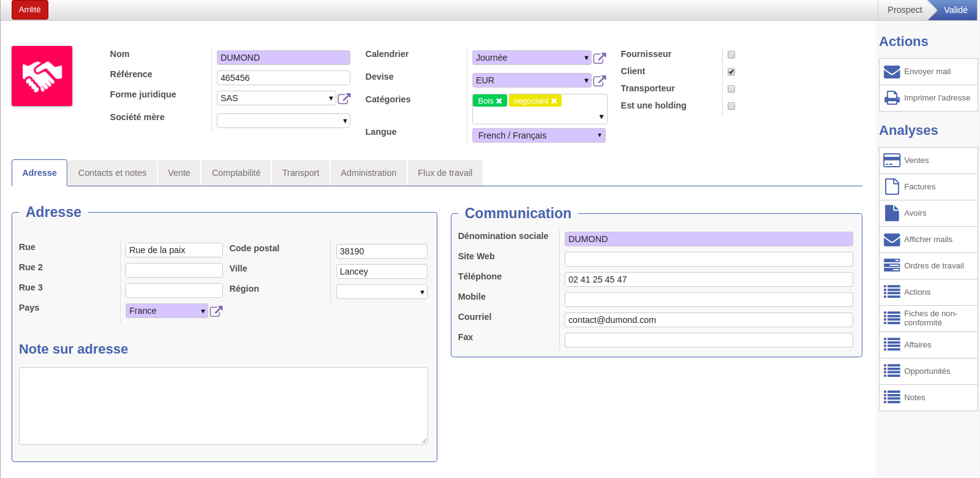
Task: Open the external link icon next to Journée
Action: tap(600, 58)
